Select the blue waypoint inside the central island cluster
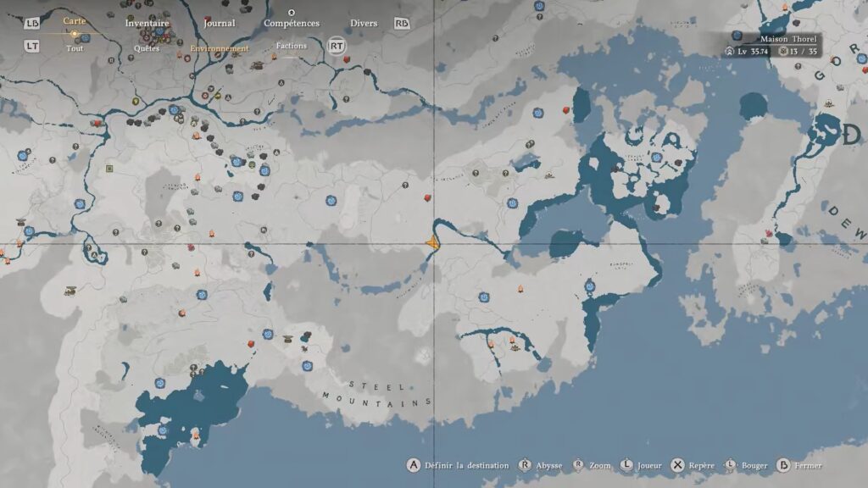The height and width of the screenshot is (488, 868). click(657, 157)
